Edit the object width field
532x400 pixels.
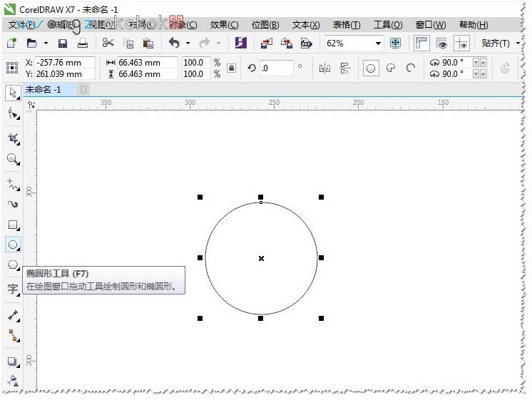(147, 63)
